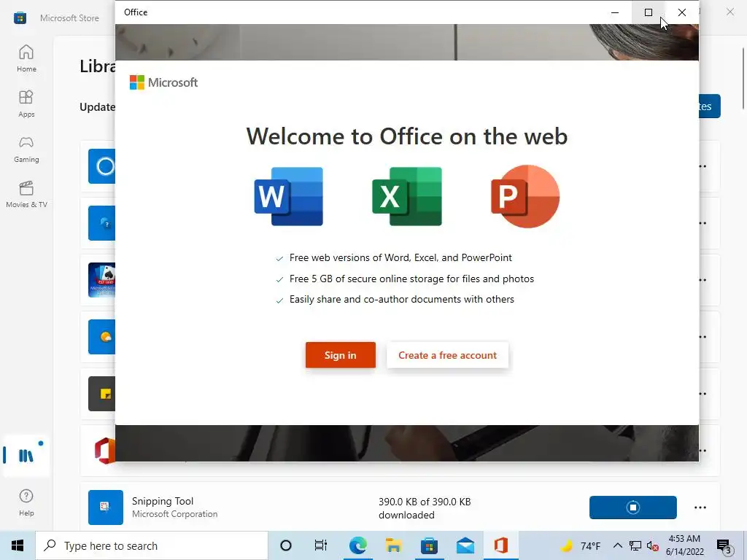Click the Microsoft Store logo icon
Image resolution: width=747 pixels, height=560 pixels.
pyautogui.click(x=20, y=18)
